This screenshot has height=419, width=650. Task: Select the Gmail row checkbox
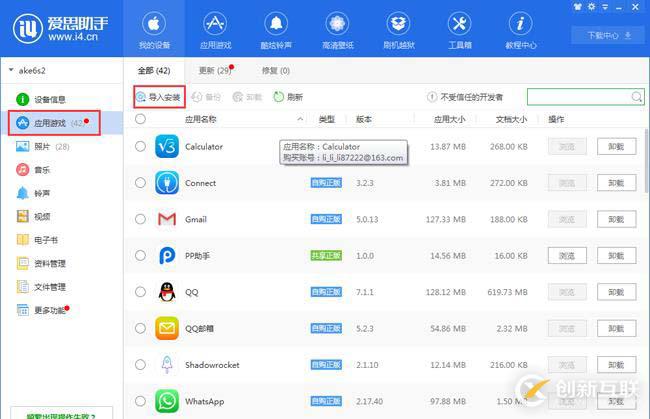[x=140, y=219]
